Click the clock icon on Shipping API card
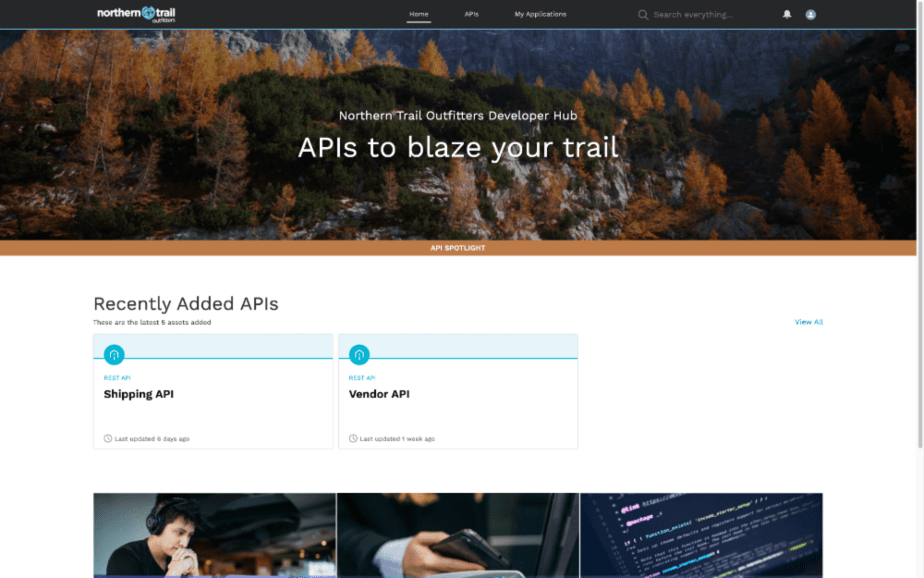 tap(108, 438)
